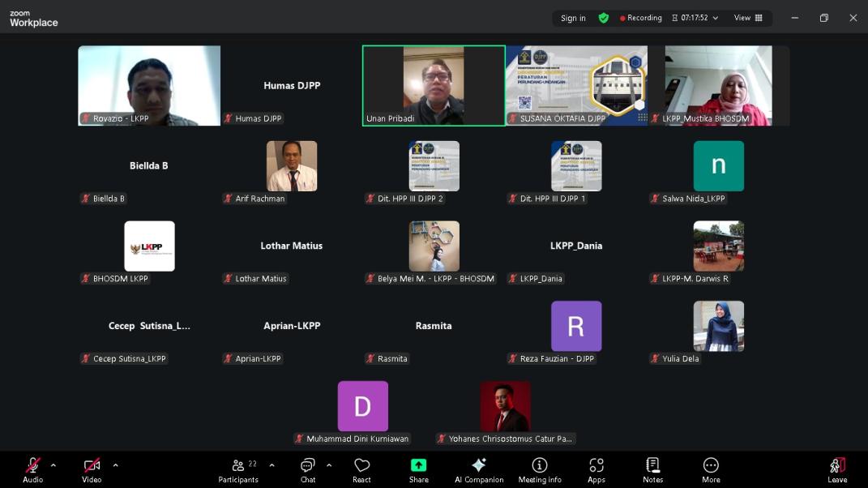The width and height of the screenshot is (868, 488).
Task: Open the Notes icon
Action: click(x=652, y=465)
